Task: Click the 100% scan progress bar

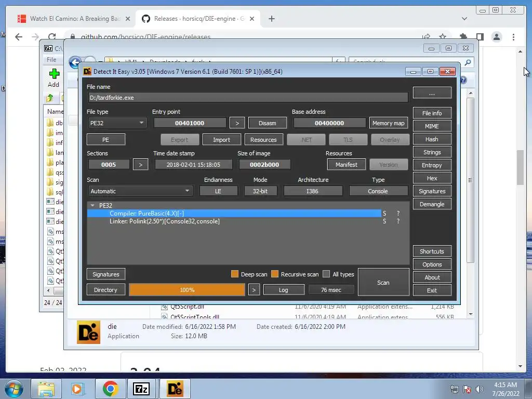Action: click(x=187, y=290)
